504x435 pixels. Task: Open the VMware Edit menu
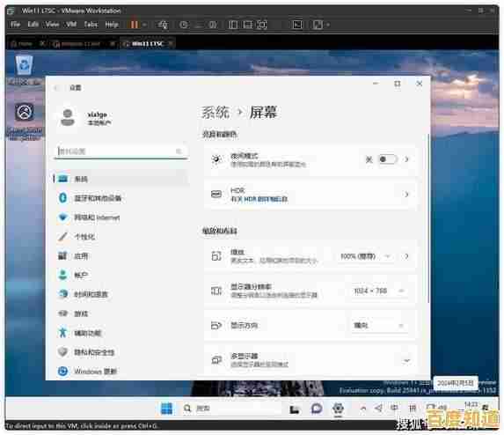point(33,25)
